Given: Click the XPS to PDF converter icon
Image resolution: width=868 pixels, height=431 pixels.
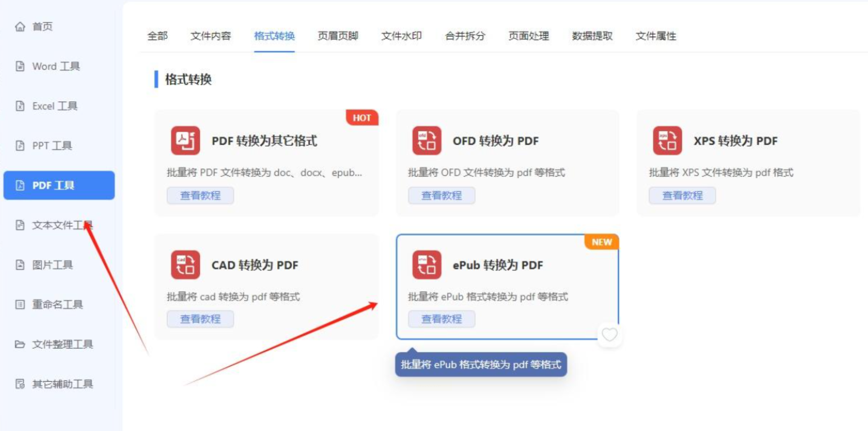Looking at the screenshot, I should (x=667, y=141).
